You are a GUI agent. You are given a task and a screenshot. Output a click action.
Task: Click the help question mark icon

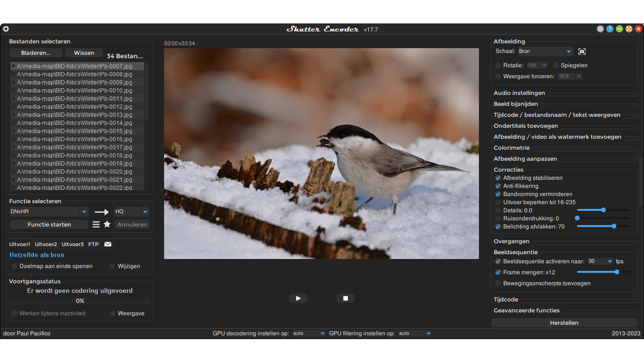tap(610, 29)
